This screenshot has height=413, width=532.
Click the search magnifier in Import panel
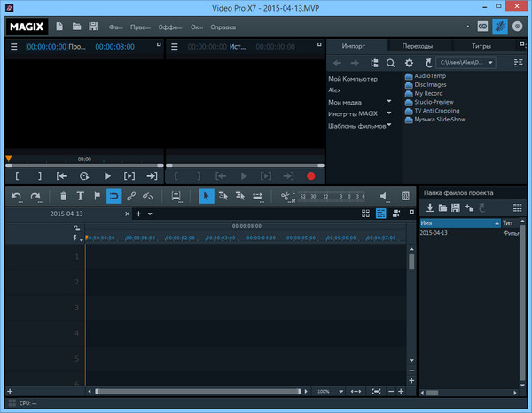[390, 63]
